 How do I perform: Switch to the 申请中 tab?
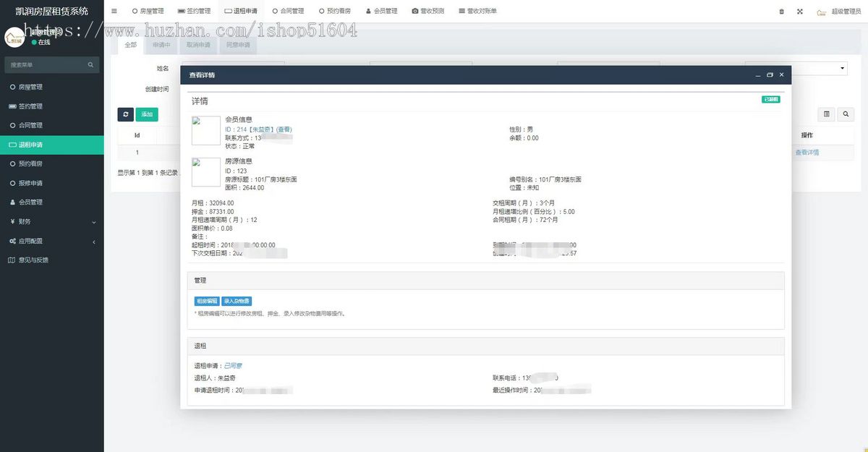(x=161, y=45)
